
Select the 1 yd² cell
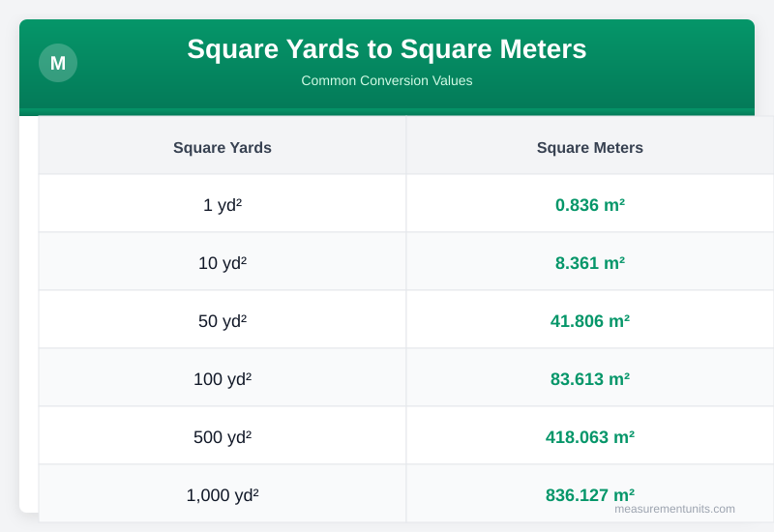pyautogui.click(x=223, y=203)
